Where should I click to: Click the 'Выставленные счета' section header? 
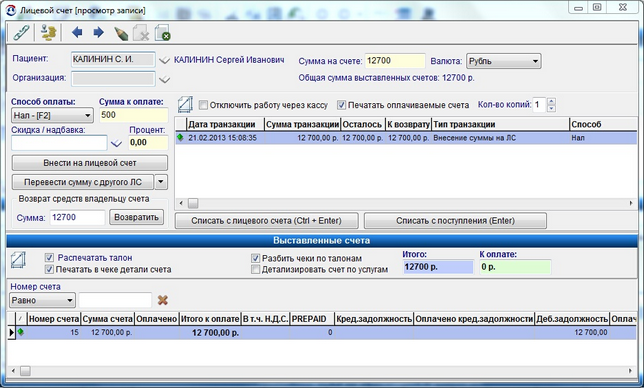pyautogui.click(x=322, y=241)
